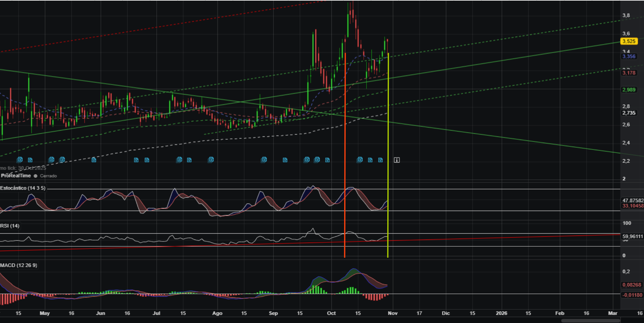Viewport: 644px width, 323px height.
Task: Click the 59,96111 RSI value label
Action: (633, 236)
